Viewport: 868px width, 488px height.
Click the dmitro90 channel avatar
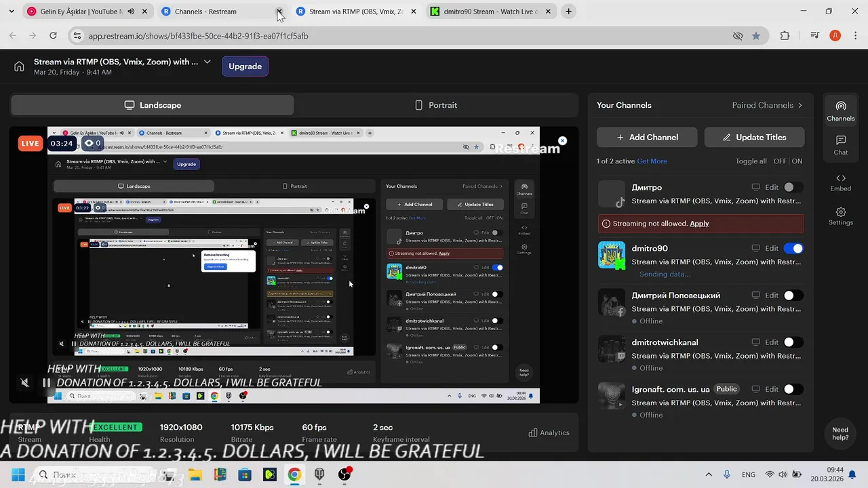[x=612, y=256]
